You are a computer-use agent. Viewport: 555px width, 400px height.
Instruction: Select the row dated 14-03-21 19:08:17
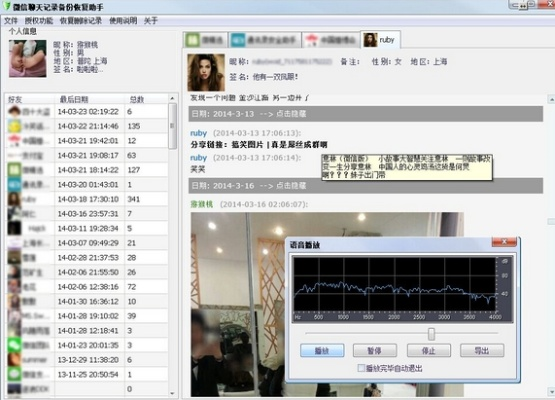point(87,155)
